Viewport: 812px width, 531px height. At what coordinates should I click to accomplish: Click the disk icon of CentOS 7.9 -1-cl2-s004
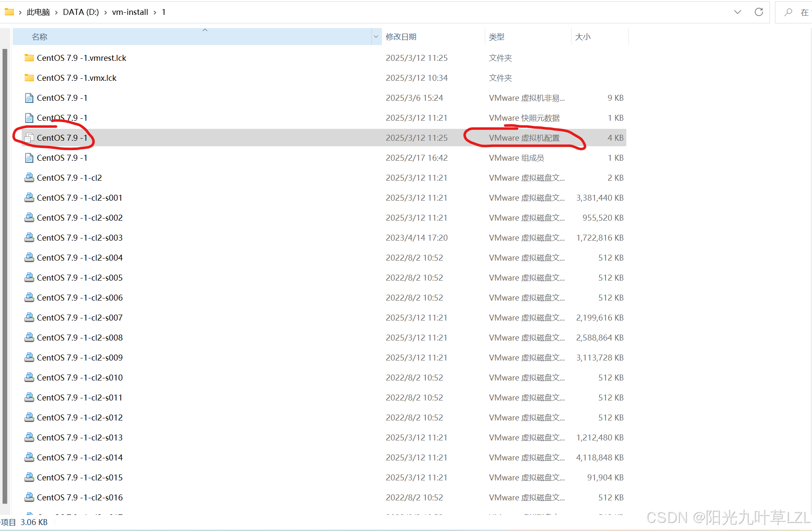point(29,258)
